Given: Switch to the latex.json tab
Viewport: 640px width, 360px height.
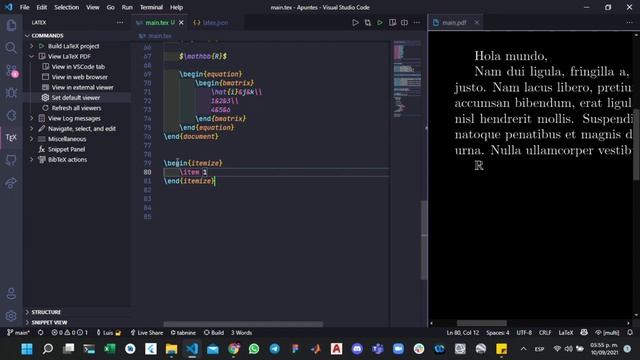Looking at the screenshot, I should coord(216,22).
